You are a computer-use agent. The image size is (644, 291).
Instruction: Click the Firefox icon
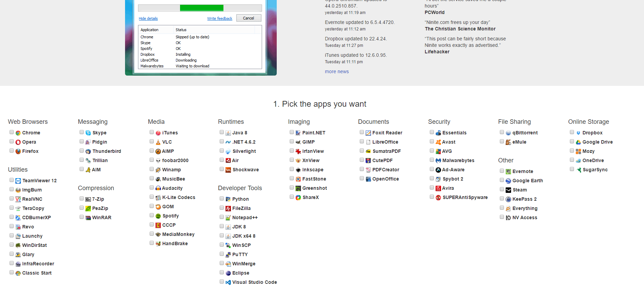[18, 151]
